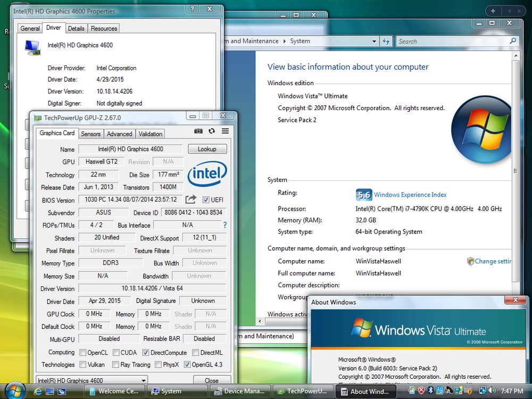Viewport: 532px width, 399px height.
Task: Select the Graphics Card tab in GPU-Z
Action: pyautogui.click(x=57, y=133)
